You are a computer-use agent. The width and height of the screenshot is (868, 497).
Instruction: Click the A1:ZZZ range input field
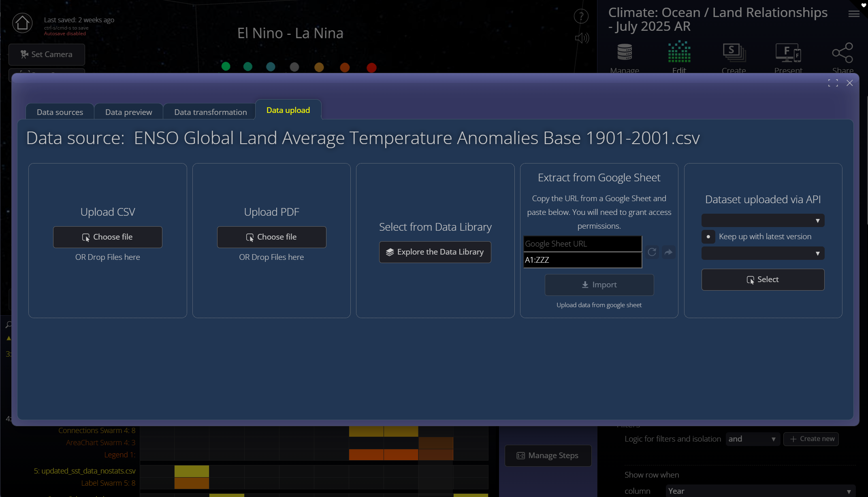click(582, 260)
